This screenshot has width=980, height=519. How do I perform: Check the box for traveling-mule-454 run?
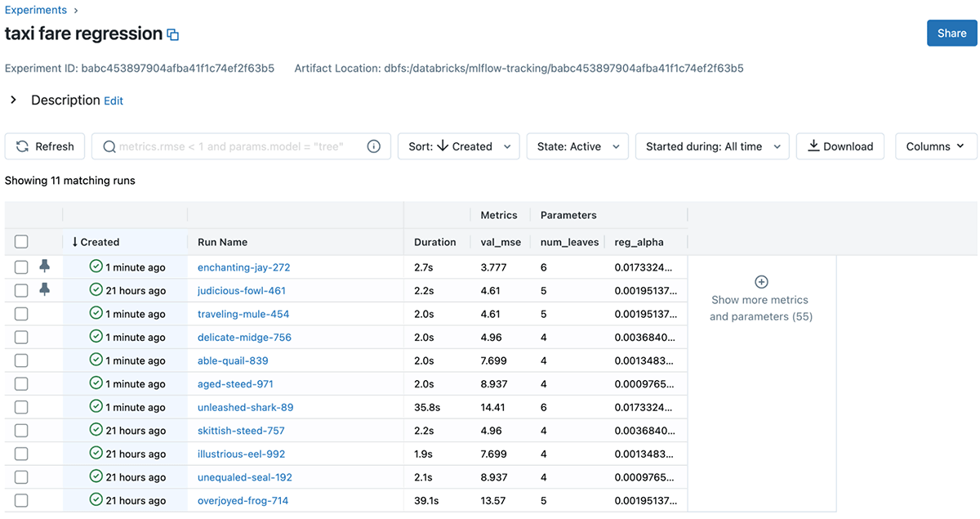tap(21, 314)
